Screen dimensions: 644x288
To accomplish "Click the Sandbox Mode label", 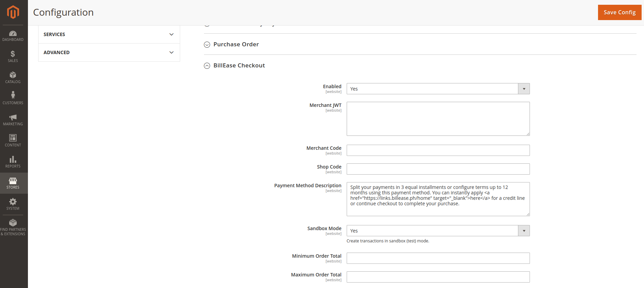I will coord(324,228).
